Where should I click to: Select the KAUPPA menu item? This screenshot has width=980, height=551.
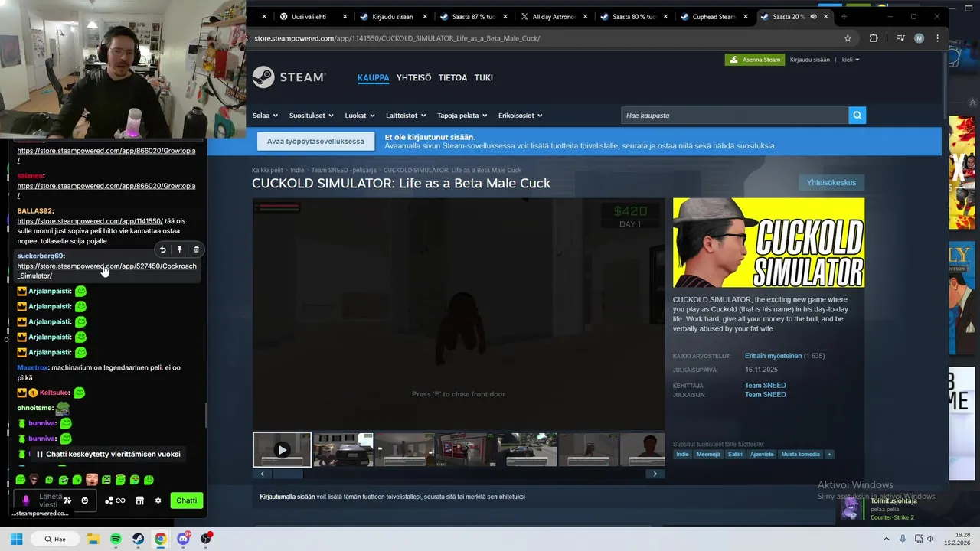click(x=373, y=77)
